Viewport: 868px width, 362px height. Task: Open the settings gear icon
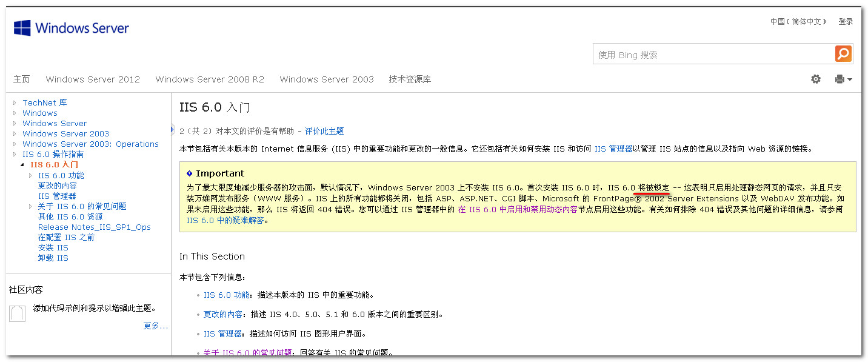point(816,79)
